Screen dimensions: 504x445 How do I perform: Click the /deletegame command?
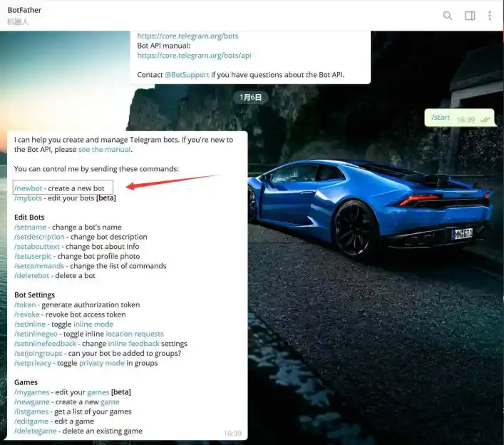click(x=36, y=431)
